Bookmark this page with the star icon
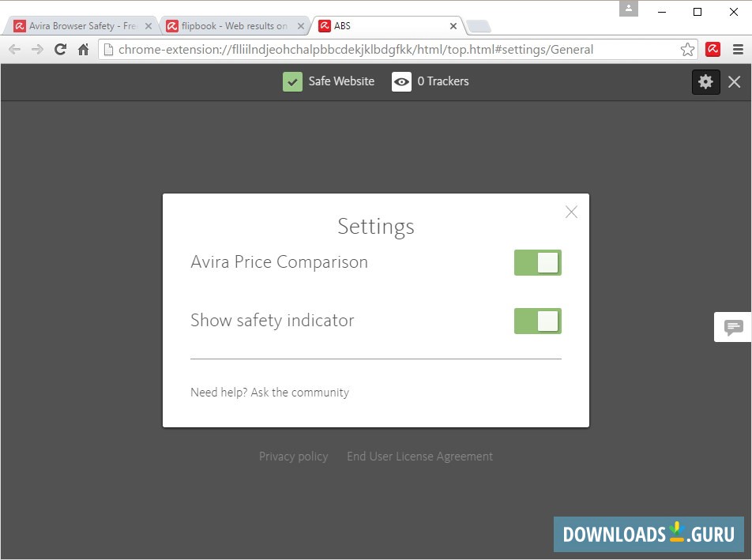This screenshot has height=560, width=752. coord(687,50)
